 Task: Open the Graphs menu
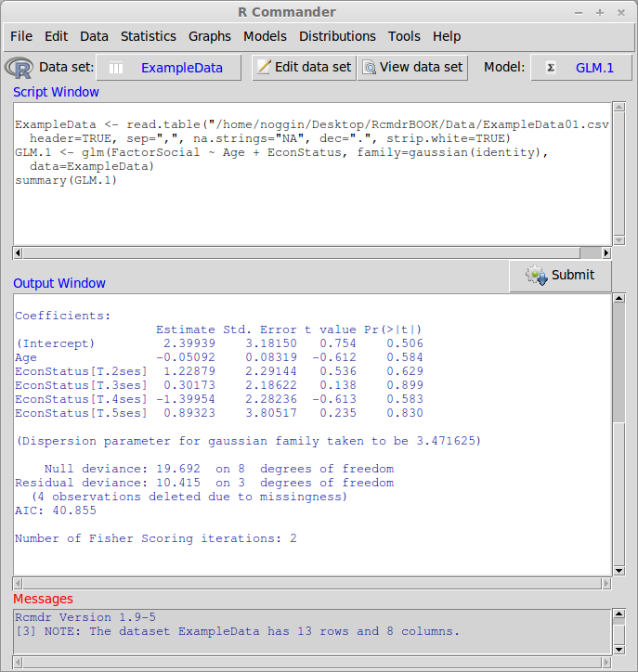pyautogui.click(x=209, y=36)
